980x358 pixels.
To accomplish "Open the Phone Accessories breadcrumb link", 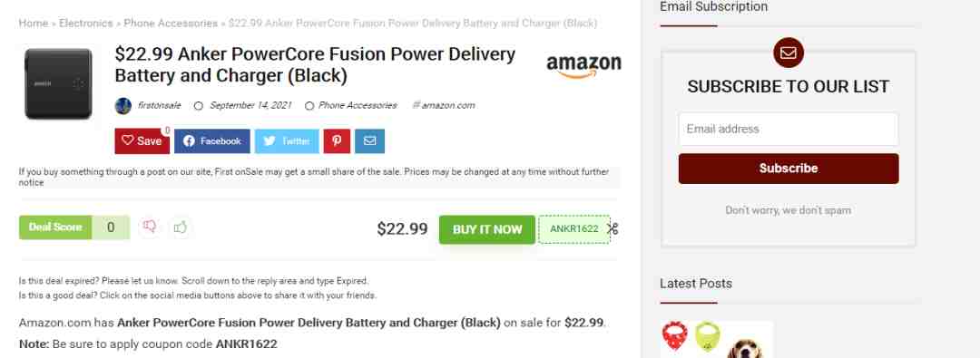I will [x=171, y=24].
